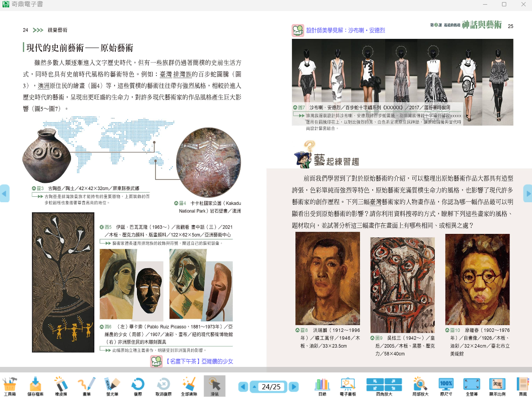Minimize the 奇鼎電子書 window

point(485,4)
